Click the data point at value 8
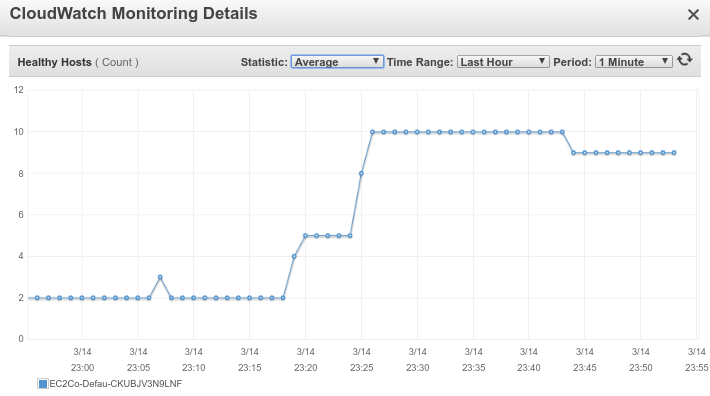 pos(361,173)
